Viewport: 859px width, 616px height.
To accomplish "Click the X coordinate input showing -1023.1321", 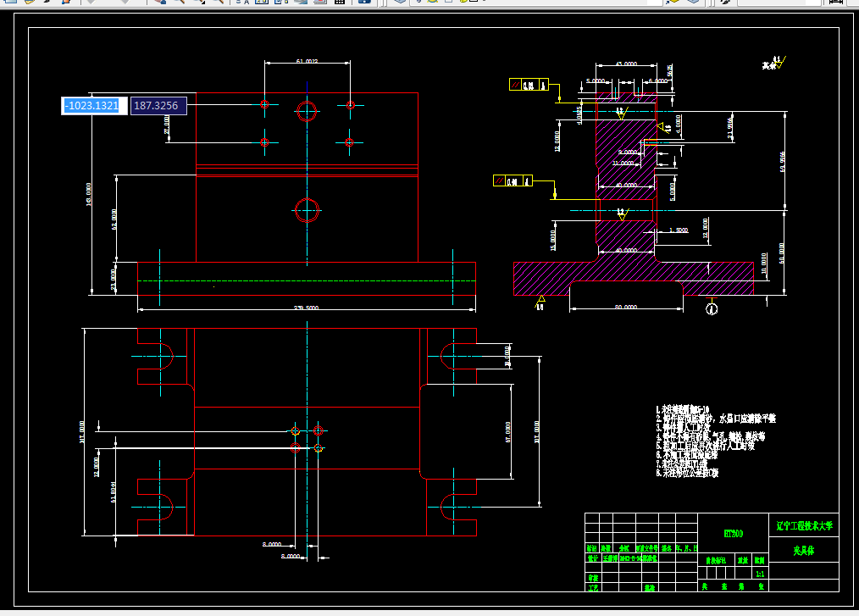I will pos(94,106).
